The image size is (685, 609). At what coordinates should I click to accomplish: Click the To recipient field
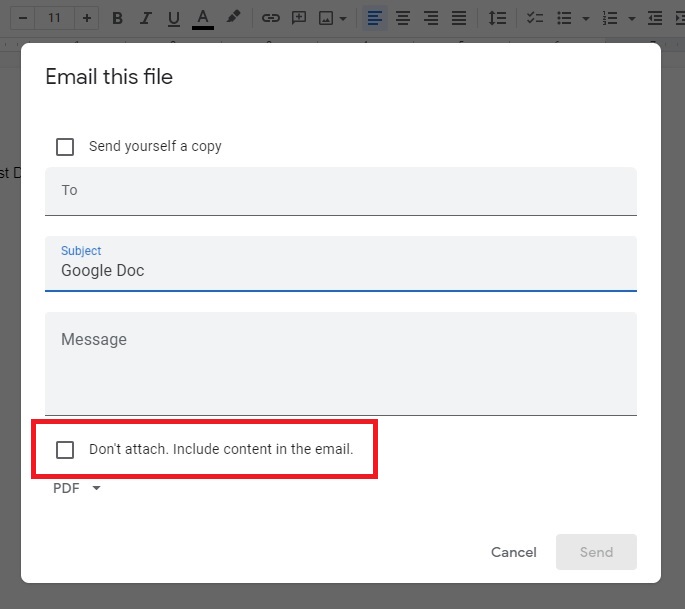(341, 191)
